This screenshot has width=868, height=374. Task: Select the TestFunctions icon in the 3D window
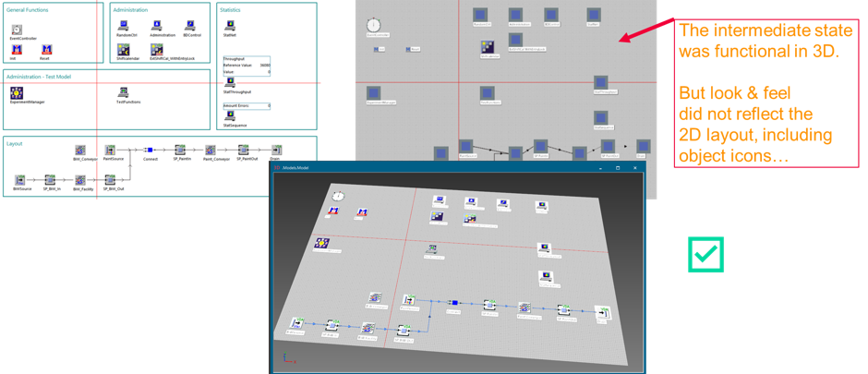431,249
